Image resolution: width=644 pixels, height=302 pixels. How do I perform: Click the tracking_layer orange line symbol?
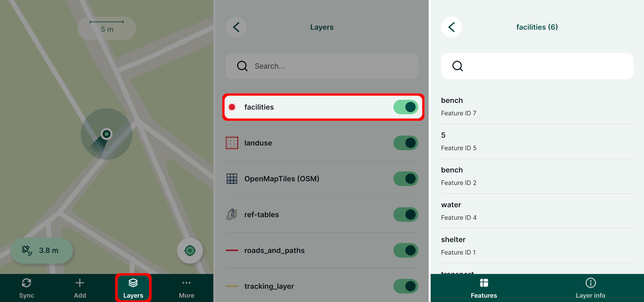pos(232,286)
